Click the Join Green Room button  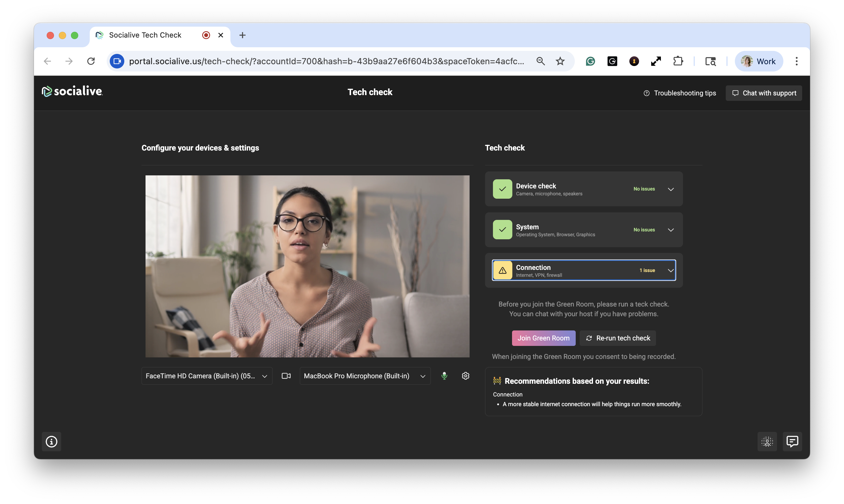[543, 338]
